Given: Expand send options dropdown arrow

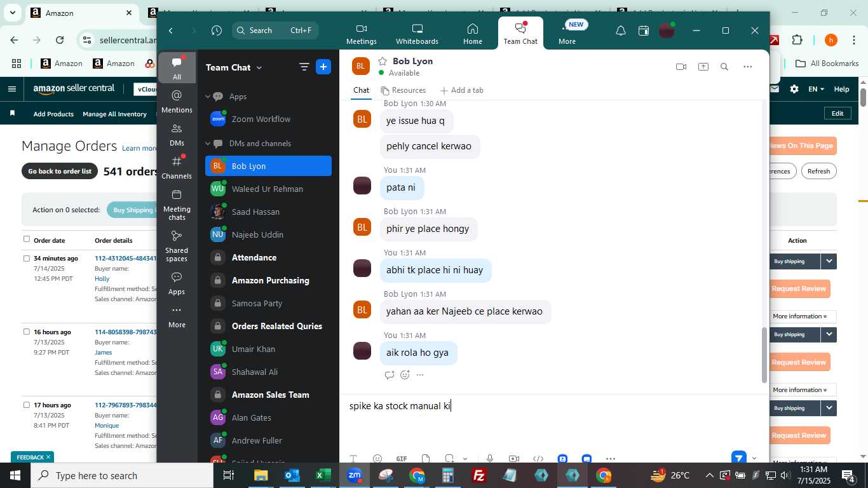Looking at the screenshot, I should click(x=754, y=458).
